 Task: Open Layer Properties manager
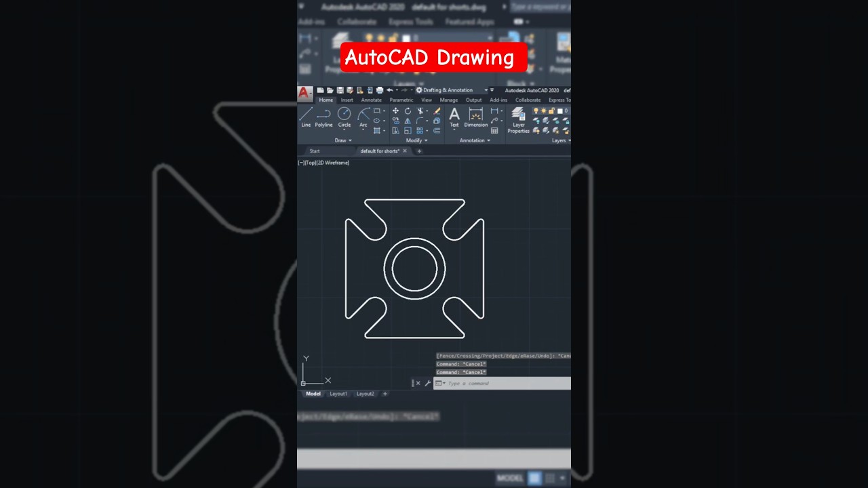pos(519,119)
